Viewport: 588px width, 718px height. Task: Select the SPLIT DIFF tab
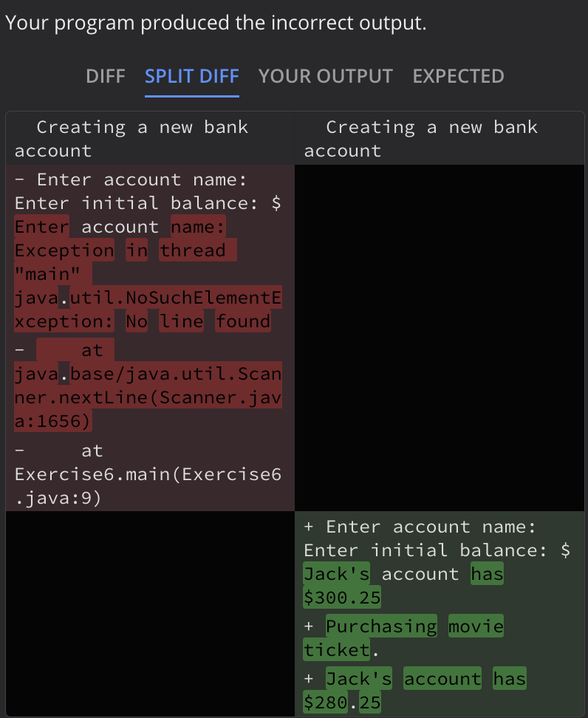191,76
